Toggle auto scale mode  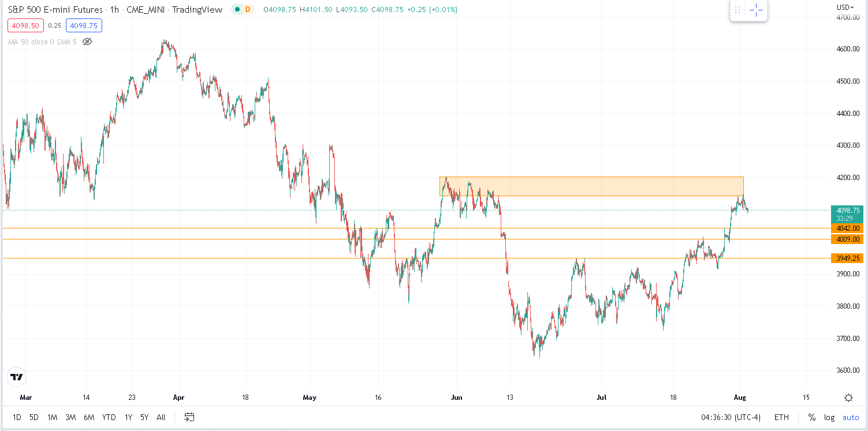[x=851, y=417]
